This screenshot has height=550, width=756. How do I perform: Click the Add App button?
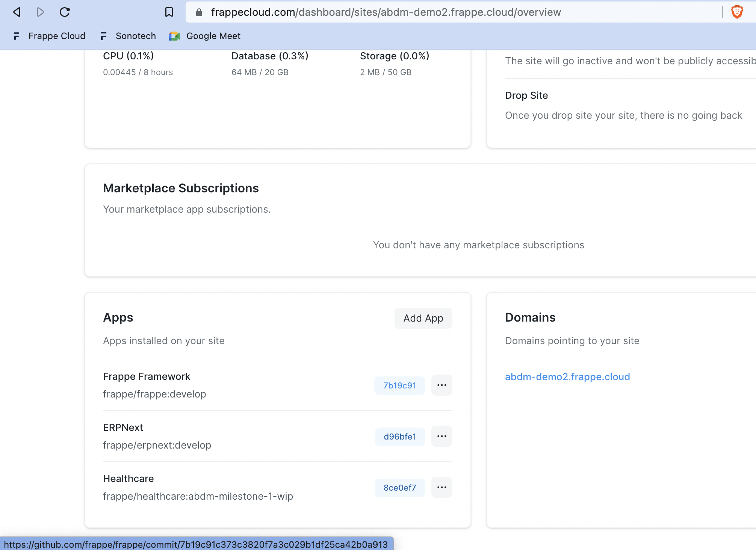pos(423,318)
